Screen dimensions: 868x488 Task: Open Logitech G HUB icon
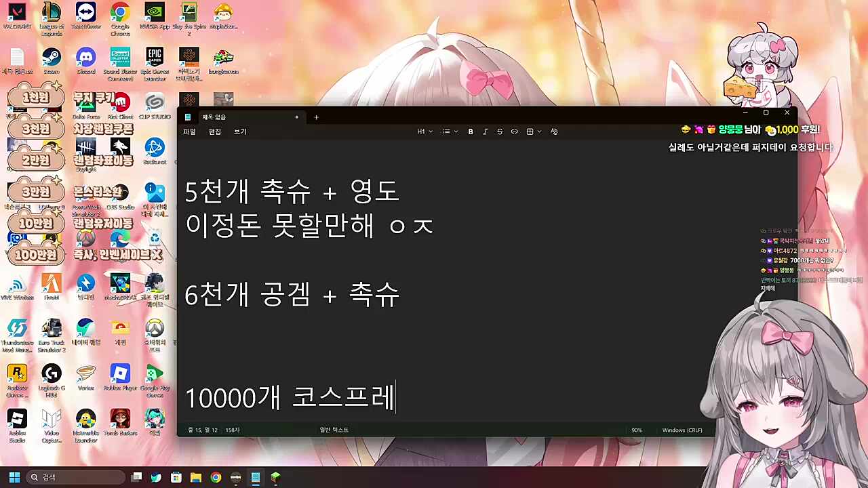(52, 380)
